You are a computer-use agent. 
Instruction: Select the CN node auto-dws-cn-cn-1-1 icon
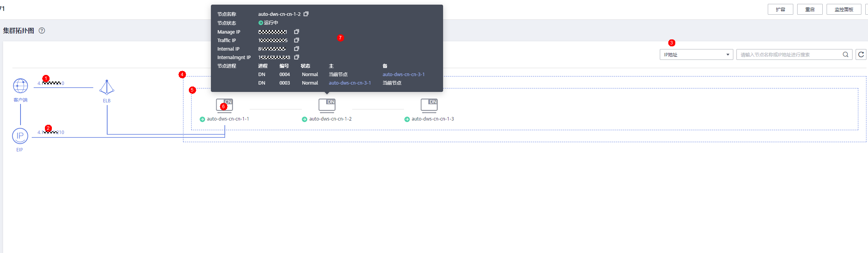[x=224, y=105]
